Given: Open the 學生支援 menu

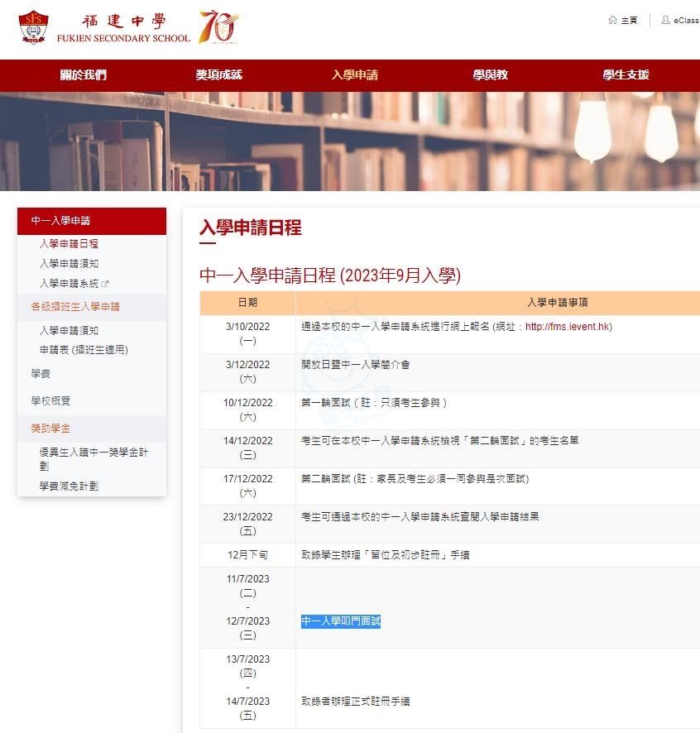Looking at the screenshot, I should 626,75.
